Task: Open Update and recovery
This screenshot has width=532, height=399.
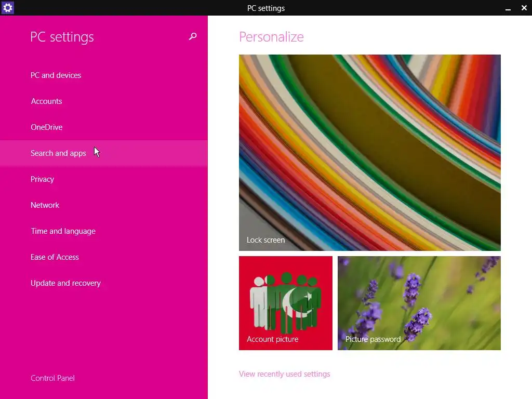Action: pos(103,283)
